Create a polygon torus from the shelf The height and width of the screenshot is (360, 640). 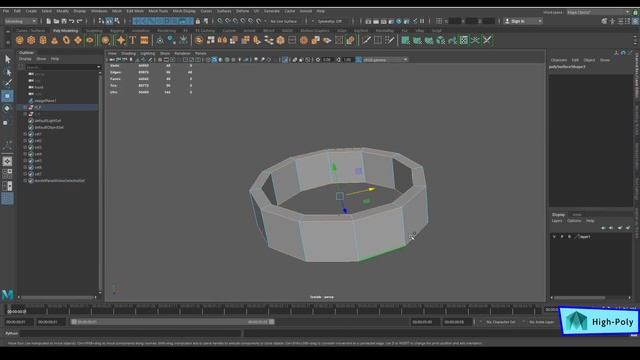pos(66,40)
